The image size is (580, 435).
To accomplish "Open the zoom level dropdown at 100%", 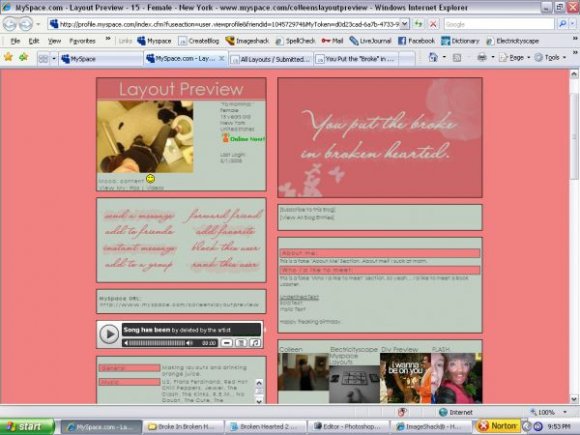I will [564, 412].
